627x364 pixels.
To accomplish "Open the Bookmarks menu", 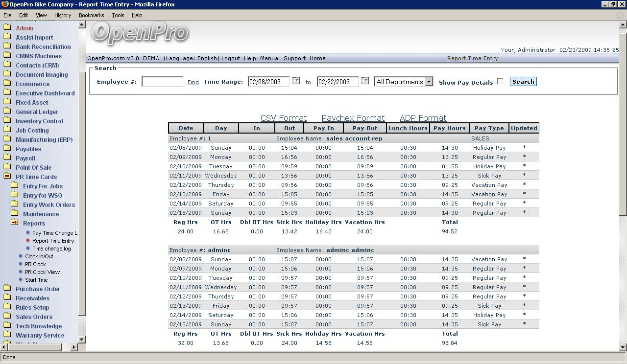I will [91, 15].
